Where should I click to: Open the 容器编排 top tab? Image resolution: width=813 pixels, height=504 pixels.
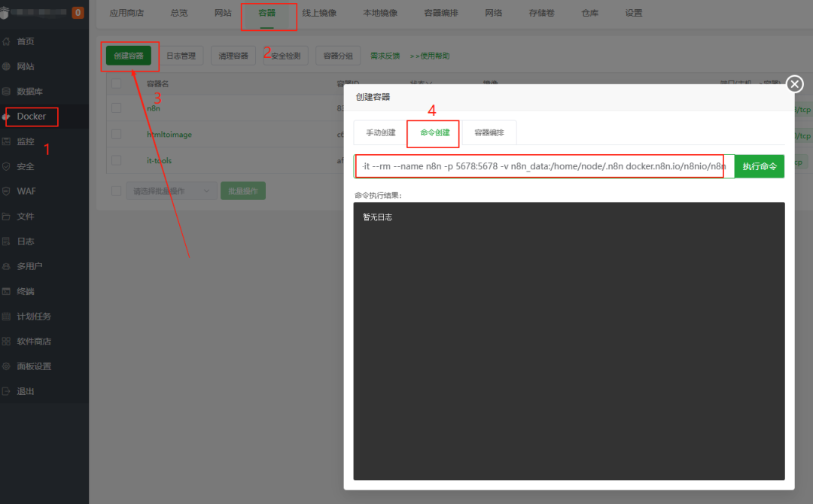click(x=441, y=13)
